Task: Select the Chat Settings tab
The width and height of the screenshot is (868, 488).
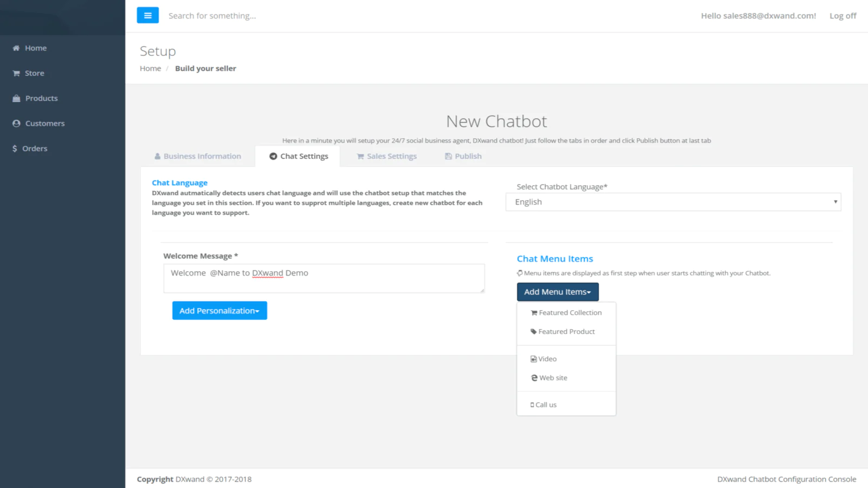Action: coord(298,156)
